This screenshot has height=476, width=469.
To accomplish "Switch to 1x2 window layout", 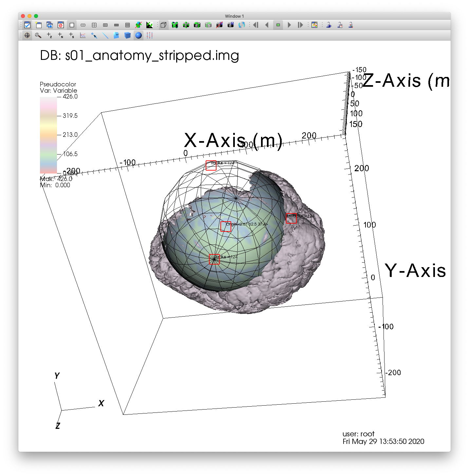I will tap(83, 25).
